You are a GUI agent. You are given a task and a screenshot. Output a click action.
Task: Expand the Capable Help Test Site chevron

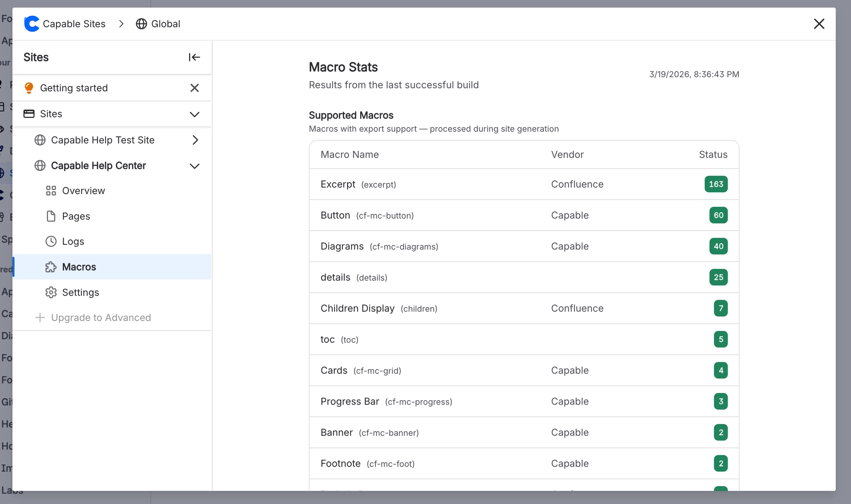195,140
